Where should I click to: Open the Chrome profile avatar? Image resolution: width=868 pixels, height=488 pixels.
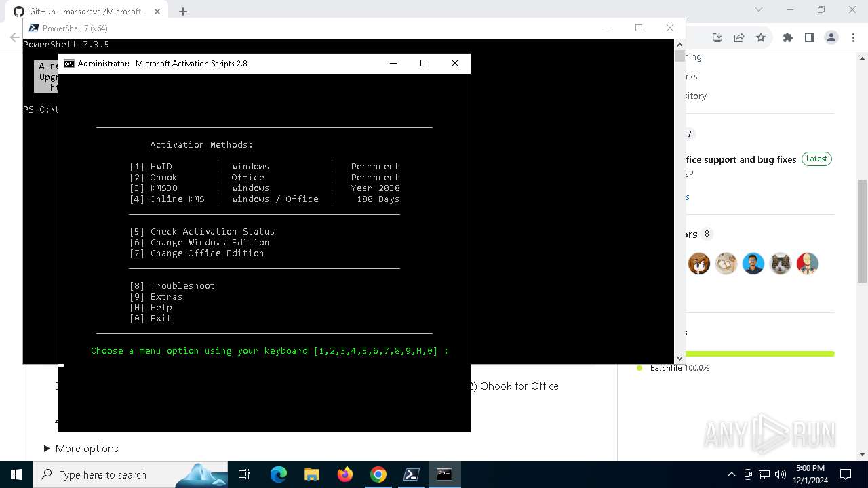pyautogui.click(x=831, y=37)
